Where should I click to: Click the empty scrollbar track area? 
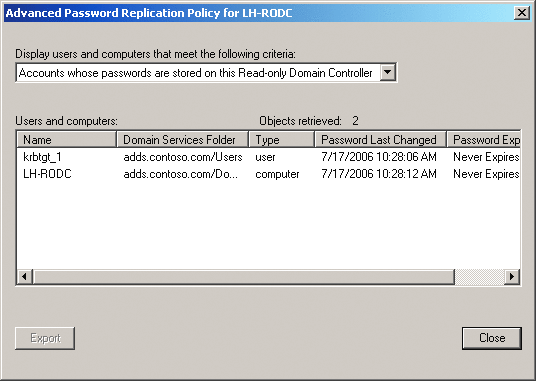[x=480, y=276]
